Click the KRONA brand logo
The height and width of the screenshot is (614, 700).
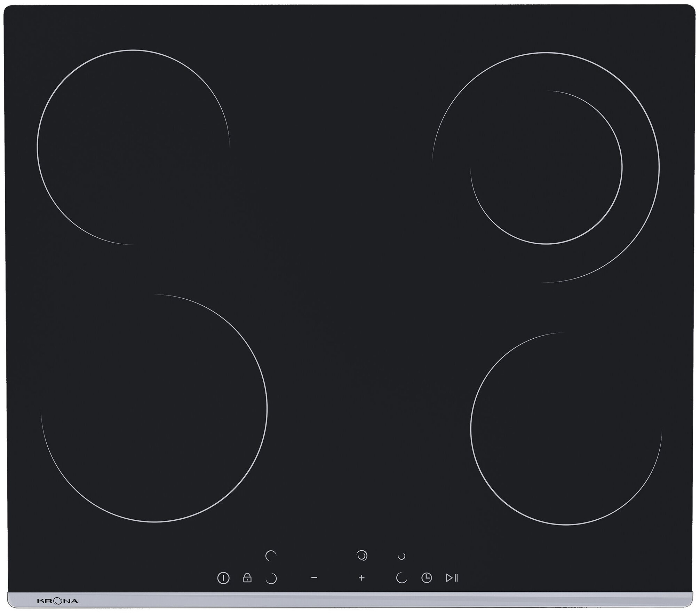pos(58,601)
